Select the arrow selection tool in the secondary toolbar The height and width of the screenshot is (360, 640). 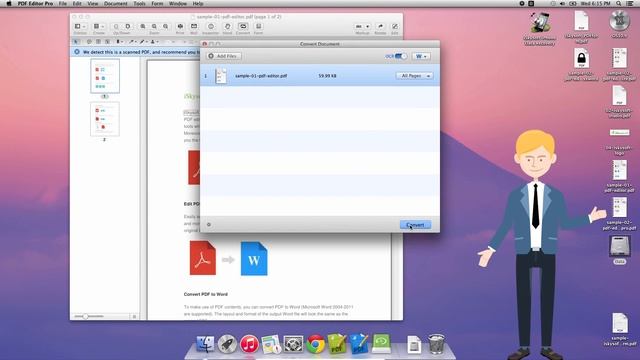[x=76, y=42]
